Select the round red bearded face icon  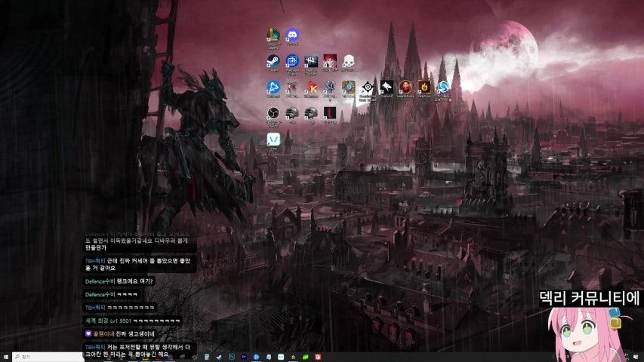[x=405, y=87]
